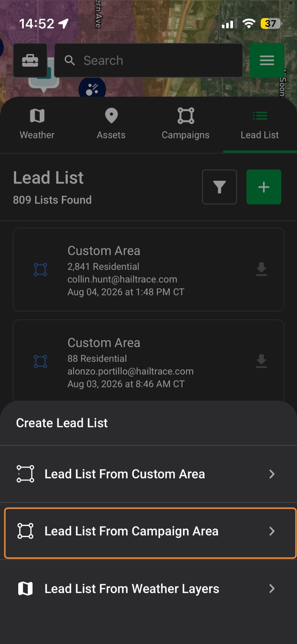Choose Lead List From Weather Layers
Image resolution: width=297 pixels, height=644 pixels.
148,589
